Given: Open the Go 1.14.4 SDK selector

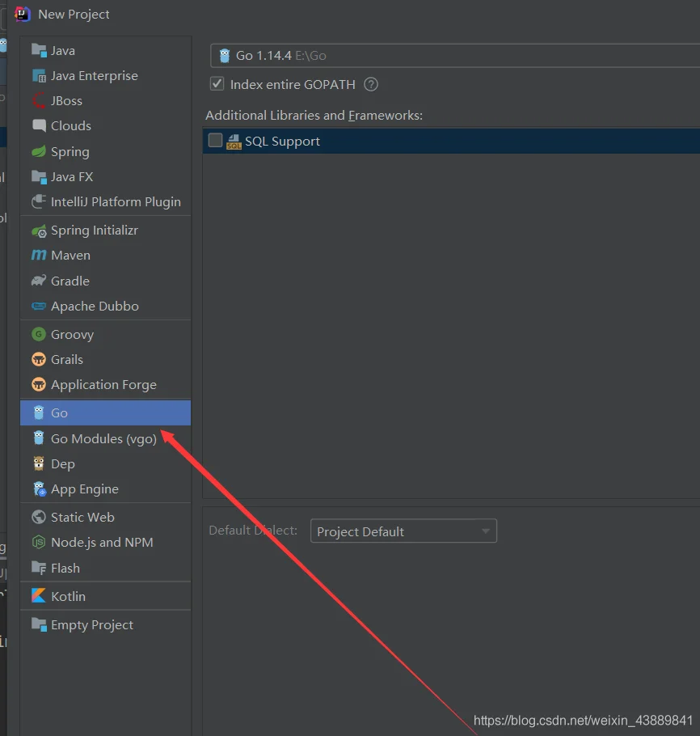Looking at the screenshot, I should 455,55.
